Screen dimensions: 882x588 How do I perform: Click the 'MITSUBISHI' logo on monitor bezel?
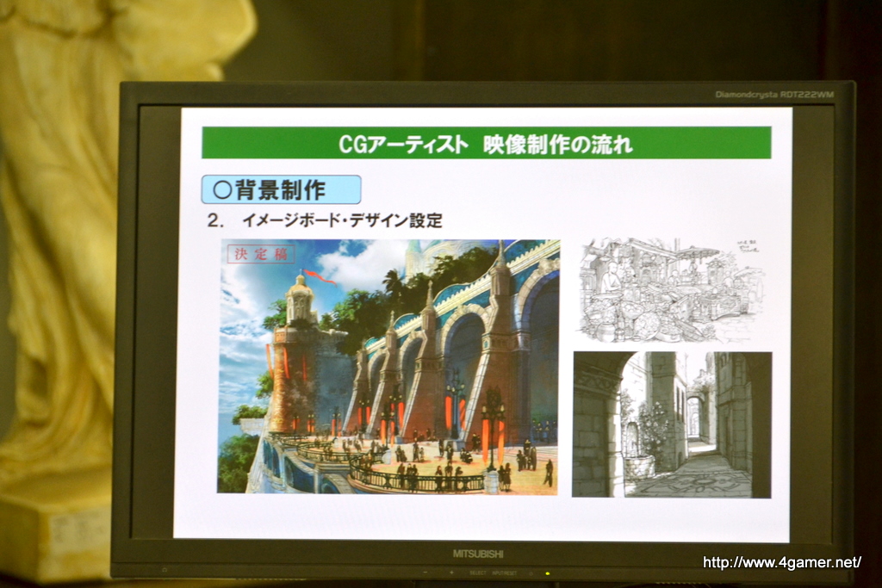[478, 554]
